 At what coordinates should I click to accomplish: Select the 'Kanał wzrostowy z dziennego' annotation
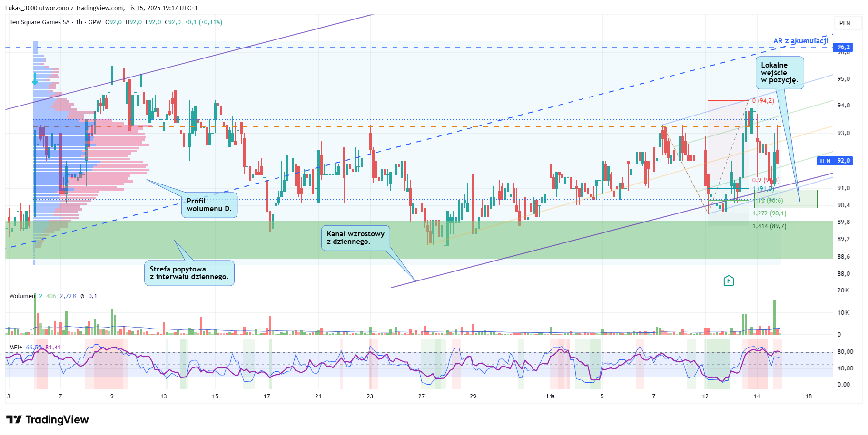click(355, 238)
